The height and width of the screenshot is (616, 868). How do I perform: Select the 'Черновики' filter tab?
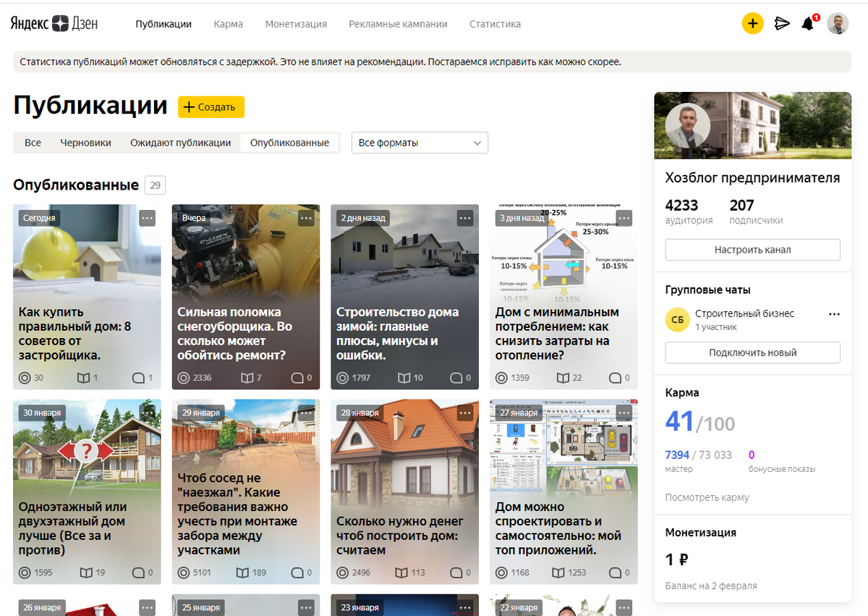pos(86,143)
